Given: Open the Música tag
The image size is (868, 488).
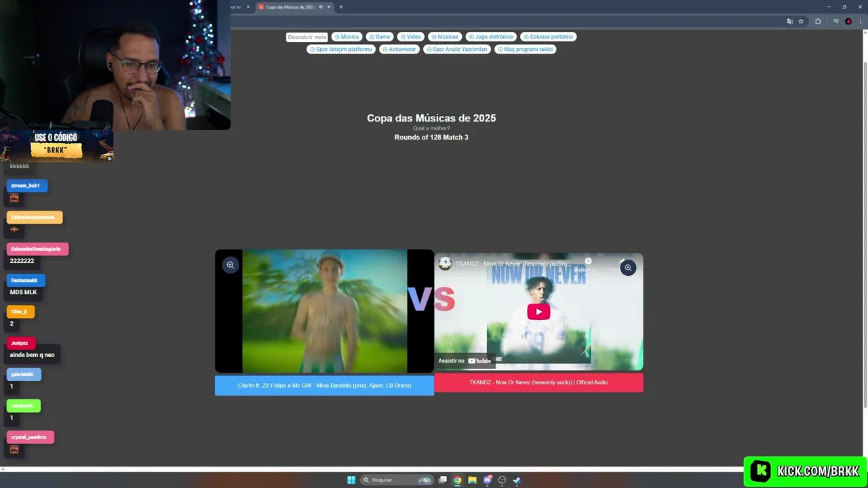Looking at the screenshot, I should (x=346, y=37).
